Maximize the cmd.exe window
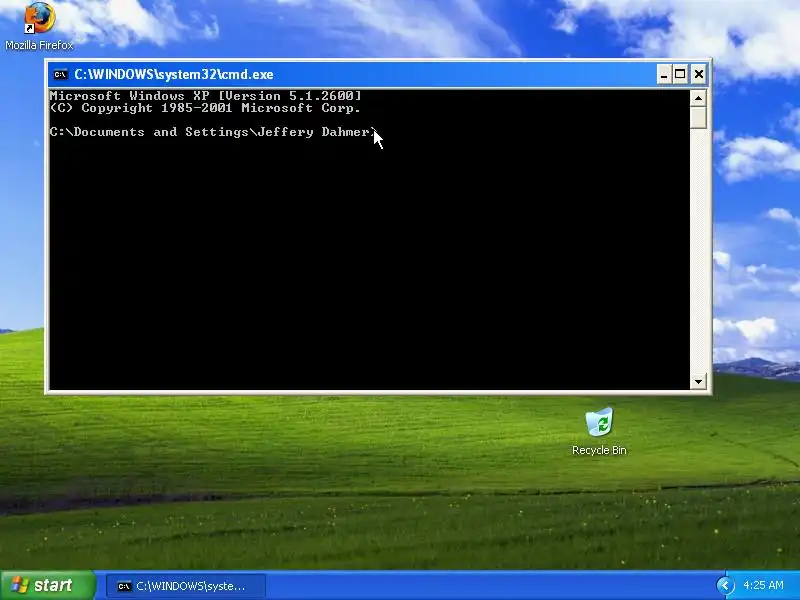The width and height of the screenshot is (800, 600). (680, 74)
